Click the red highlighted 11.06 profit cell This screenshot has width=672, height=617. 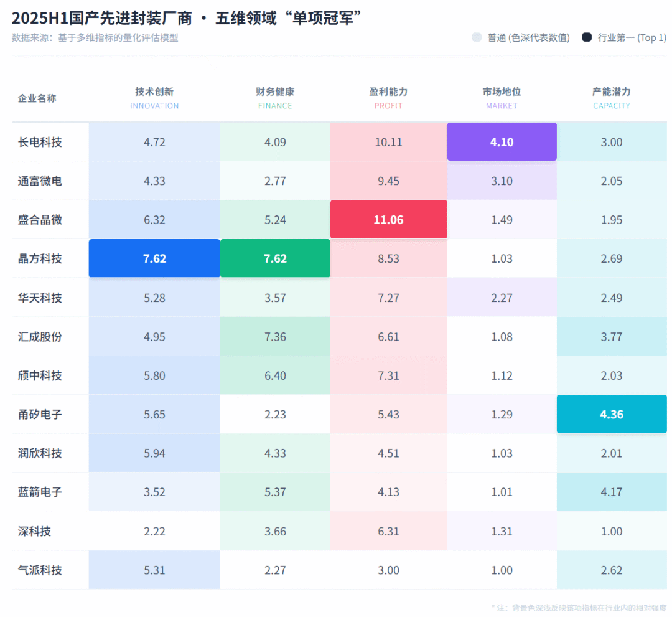click(x=388, y=220)
